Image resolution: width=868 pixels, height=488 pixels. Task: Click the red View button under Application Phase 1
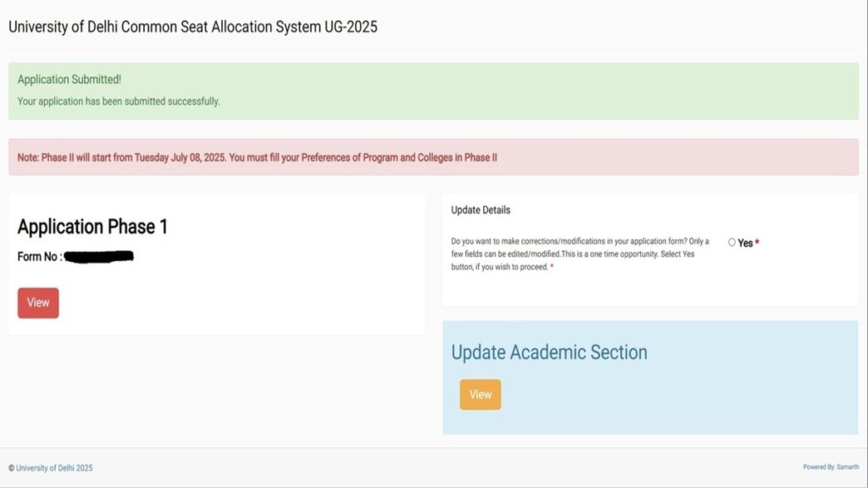coord(38,303)
